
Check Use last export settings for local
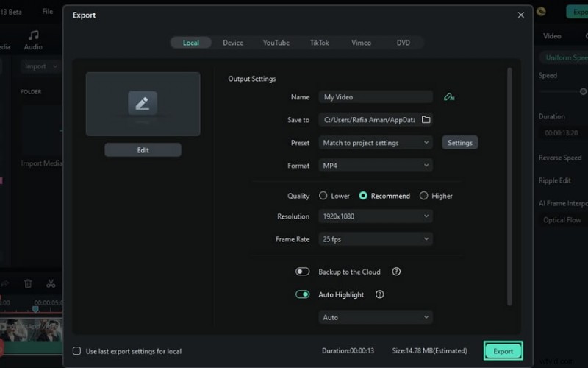77,351
